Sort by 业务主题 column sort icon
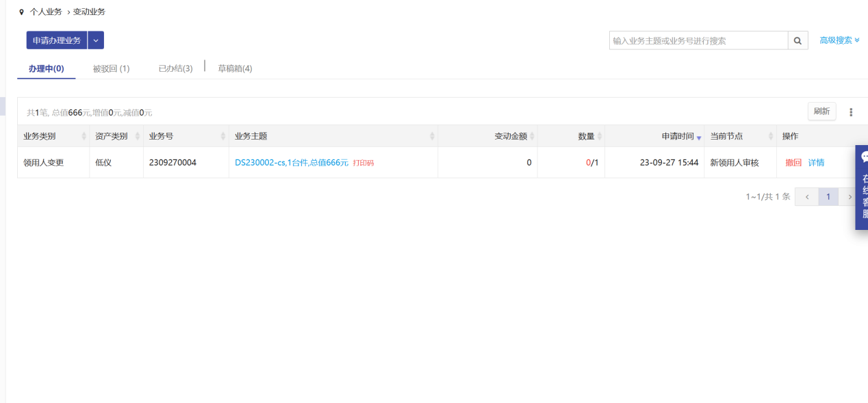868x403 pixels. point(432,136)
